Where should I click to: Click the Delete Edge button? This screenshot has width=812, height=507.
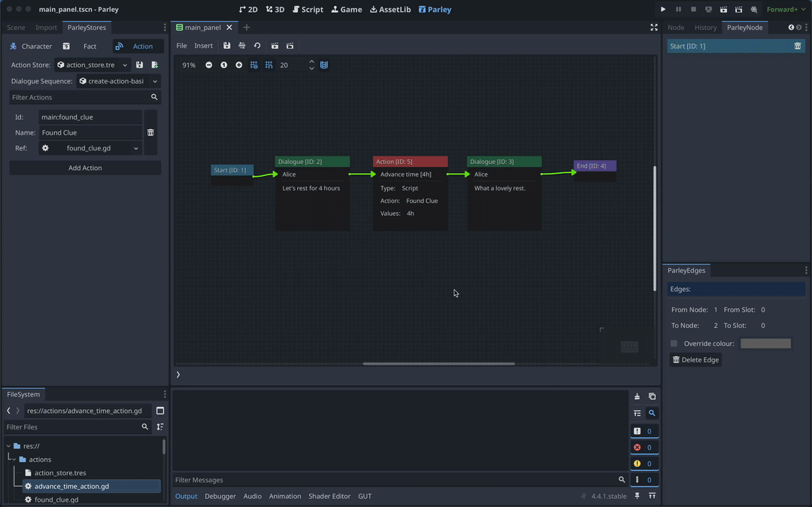695,360
